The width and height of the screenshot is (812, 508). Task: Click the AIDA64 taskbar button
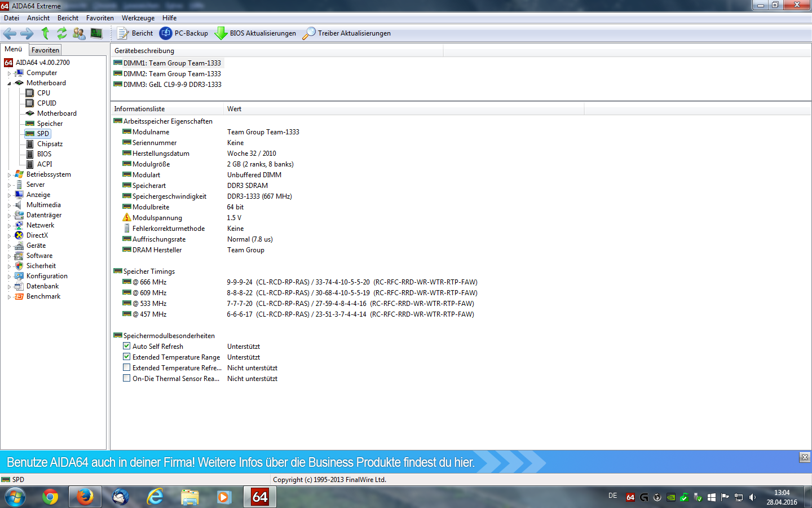tap(260, 497)
